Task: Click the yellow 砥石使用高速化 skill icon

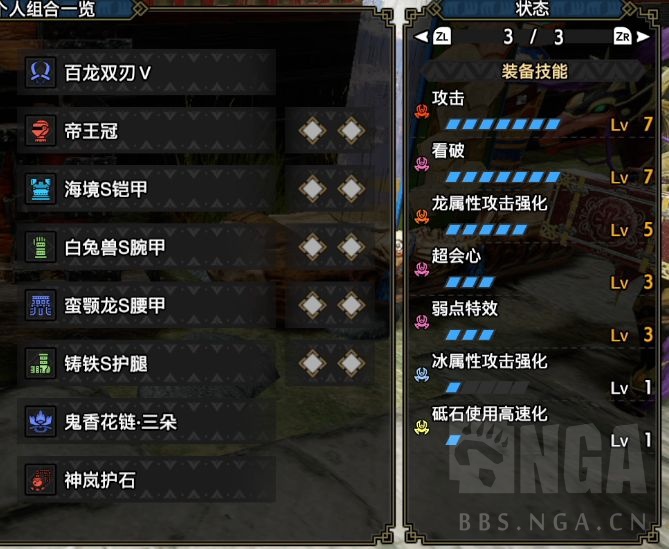Action: [422, 427]
